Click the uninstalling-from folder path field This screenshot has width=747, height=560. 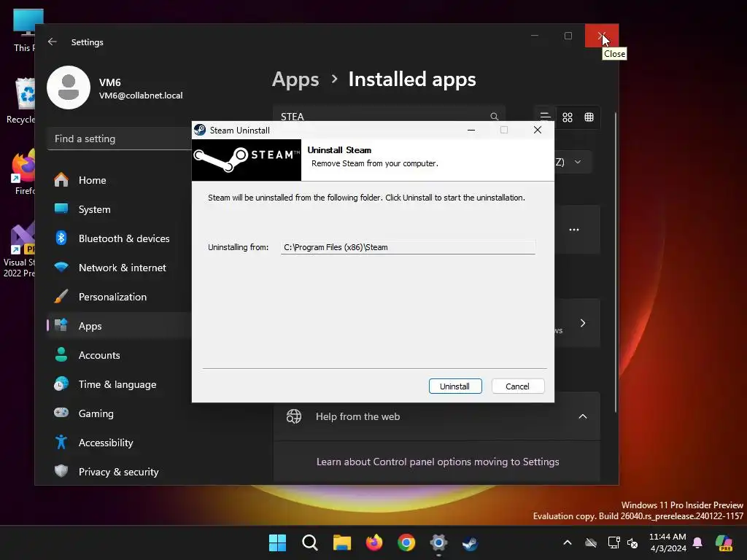[408, 247]
